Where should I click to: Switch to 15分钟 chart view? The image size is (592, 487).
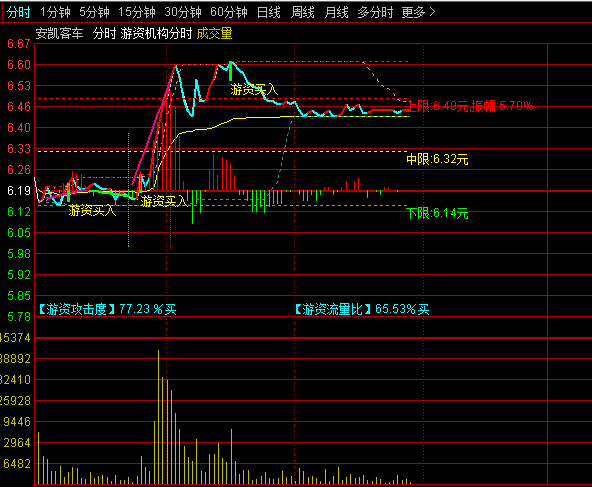[x=137, y=12]
